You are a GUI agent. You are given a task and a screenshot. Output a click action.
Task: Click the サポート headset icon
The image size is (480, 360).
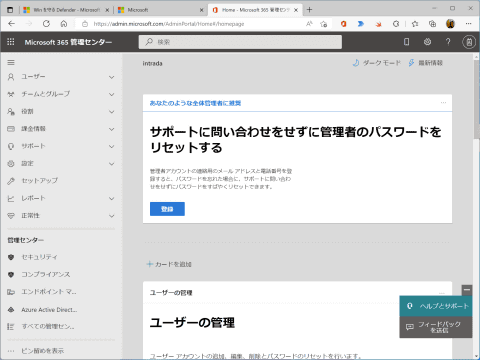(11, 146)
